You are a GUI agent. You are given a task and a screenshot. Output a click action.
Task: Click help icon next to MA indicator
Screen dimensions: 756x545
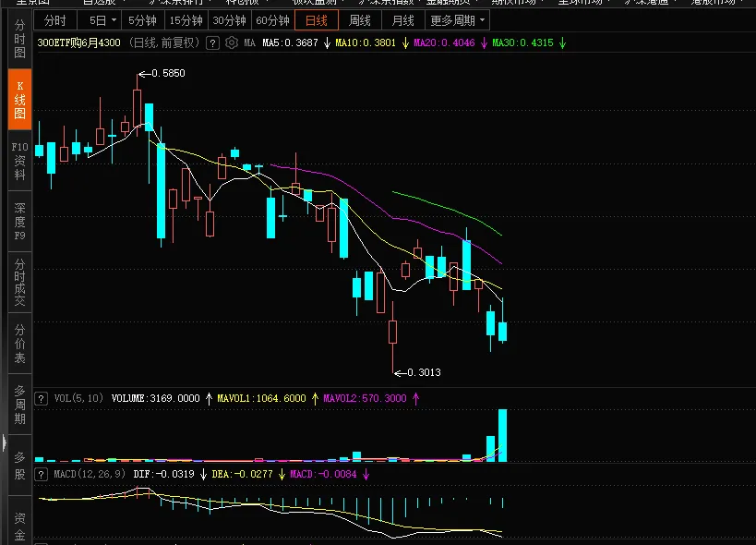[212, 42]
